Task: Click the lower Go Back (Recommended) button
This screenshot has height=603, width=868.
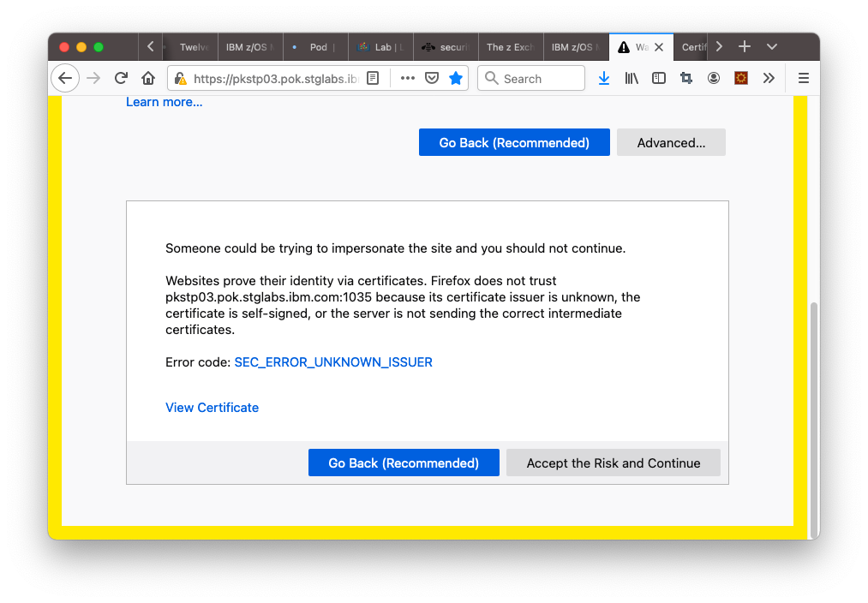Action: pyautogui.click(x=404, y=463)
